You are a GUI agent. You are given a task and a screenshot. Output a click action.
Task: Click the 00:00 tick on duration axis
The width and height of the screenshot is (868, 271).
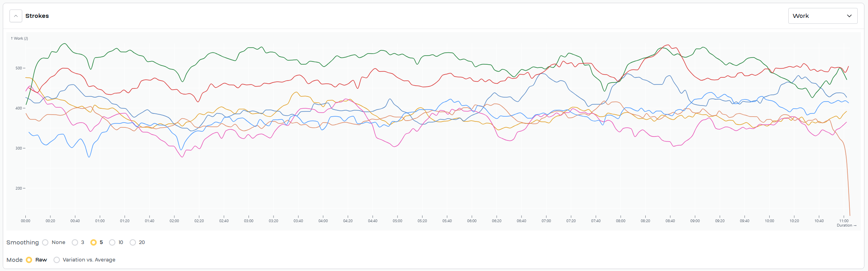coord(26,221)
